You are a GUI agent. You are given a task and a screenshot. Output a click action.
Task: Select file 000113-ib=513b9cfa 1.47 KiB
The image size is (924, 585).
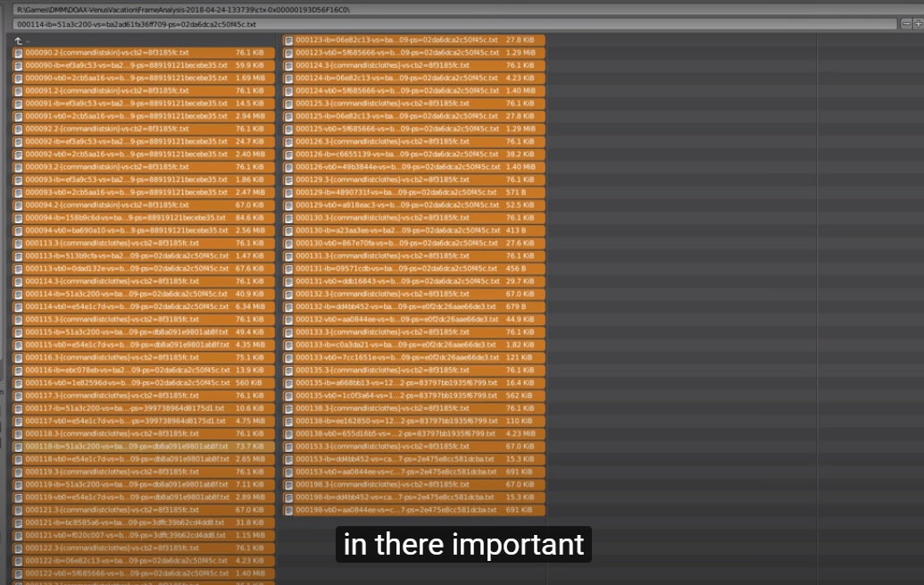[x=144, y=256]
